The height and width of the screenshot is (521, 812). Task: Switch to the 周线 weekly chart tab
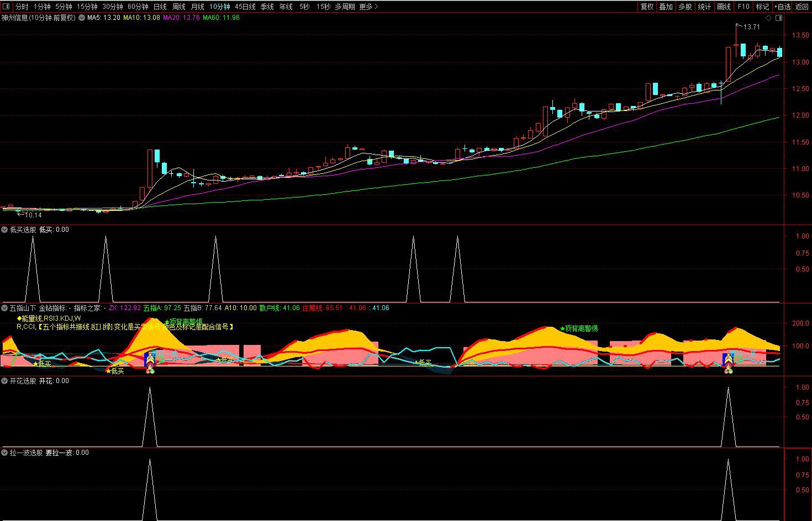(179, 7)
